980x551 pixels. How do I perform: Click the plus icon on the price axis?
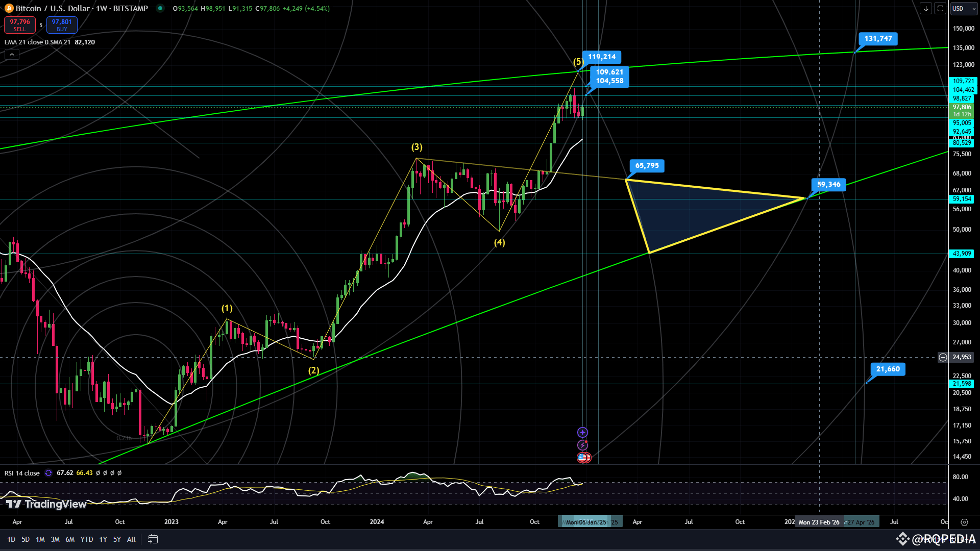943,357
